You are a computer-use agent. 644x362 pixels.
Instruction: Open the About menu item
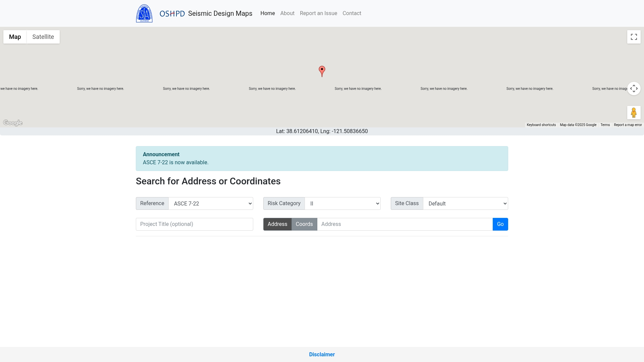[x=287, y=13]
